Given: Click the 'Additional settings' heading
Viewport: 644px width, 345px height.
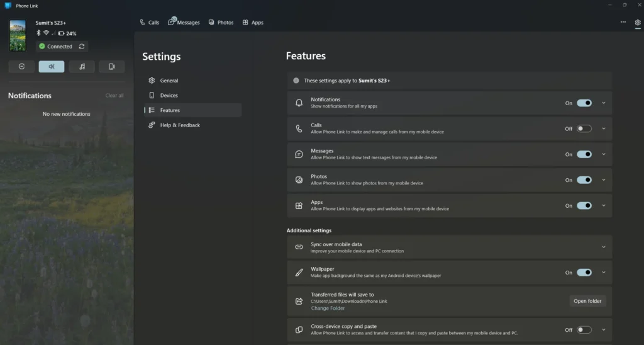Looking at the screenshot, I should point(309,230).
